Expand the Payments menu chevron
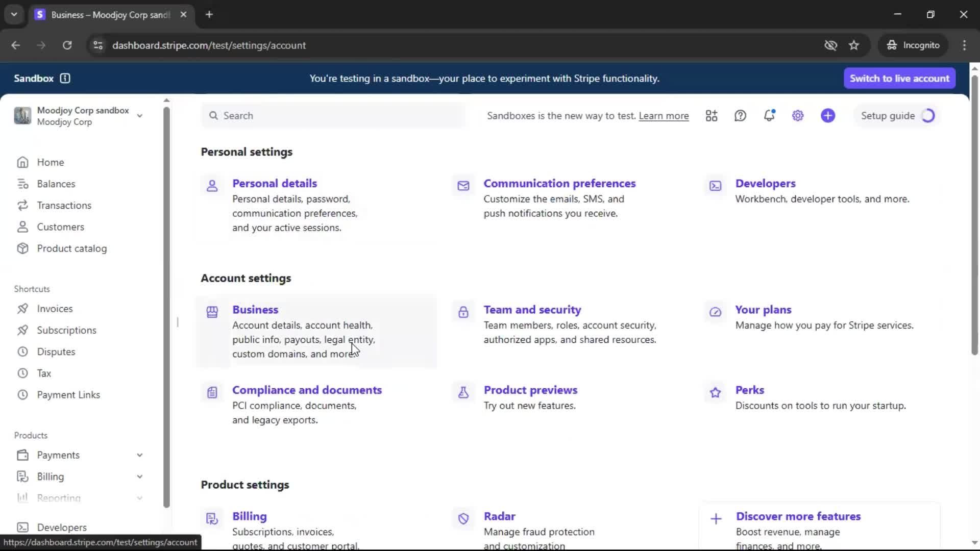This screenshot has width=980, height=551. tap(139, 455)
